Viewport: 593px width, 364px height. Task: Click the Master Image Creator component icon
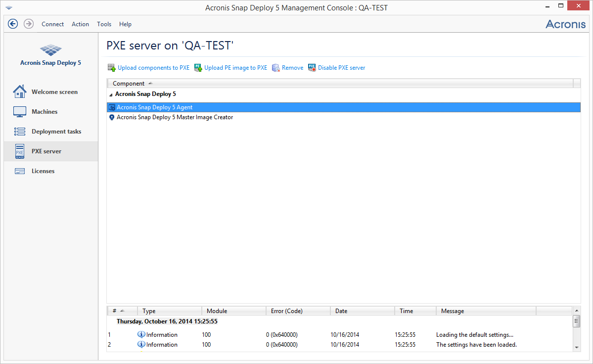tap(112, 117)
